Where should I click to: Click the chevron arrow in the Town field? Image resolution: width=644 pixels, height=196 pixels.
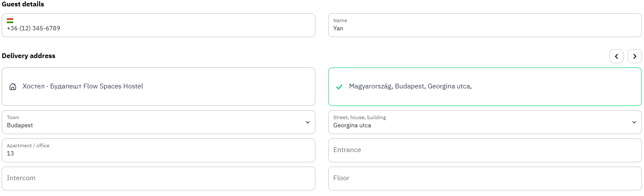pyautogui.click(x=308, y=122)
